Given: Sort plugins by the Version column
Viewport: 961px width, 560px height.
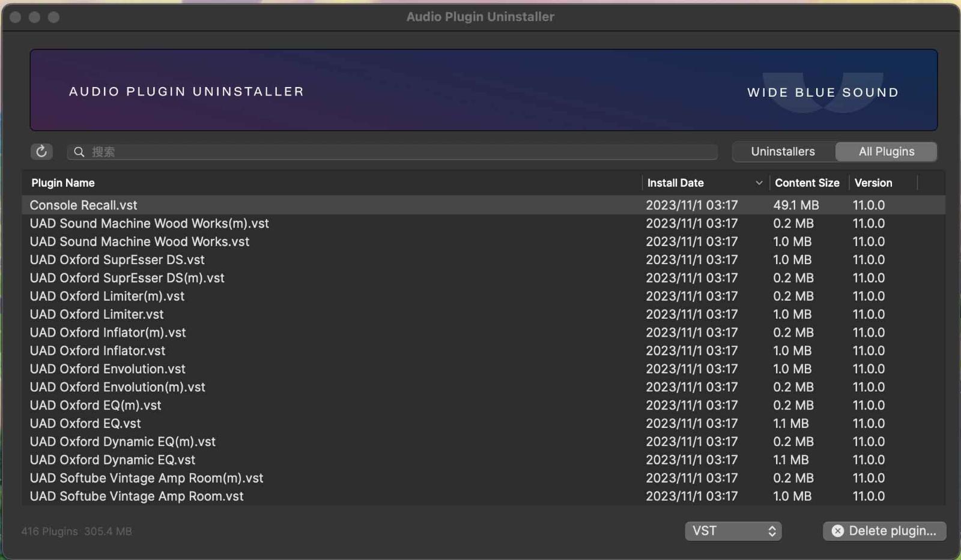Looking at the screenshot, I should coord(874,182).
